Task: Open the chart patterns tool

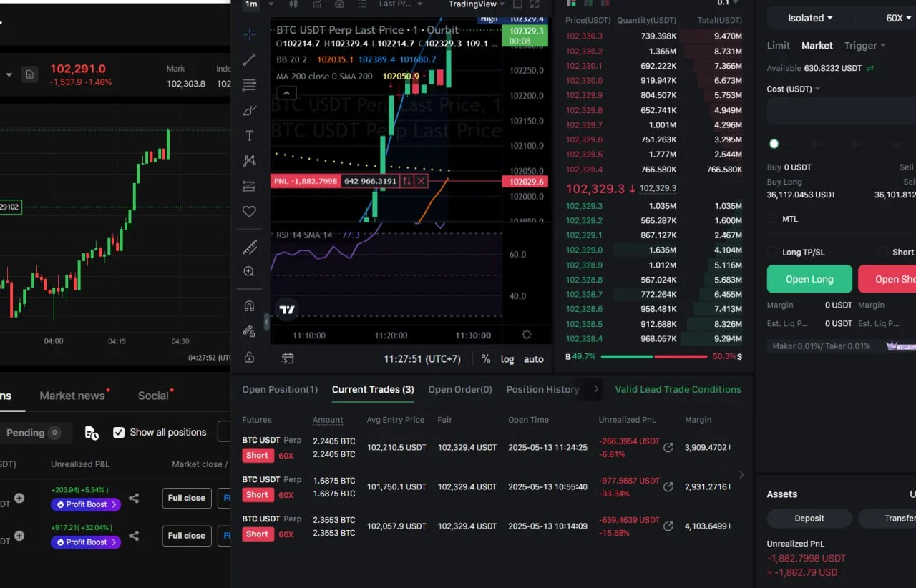Action: click(249, 161)
